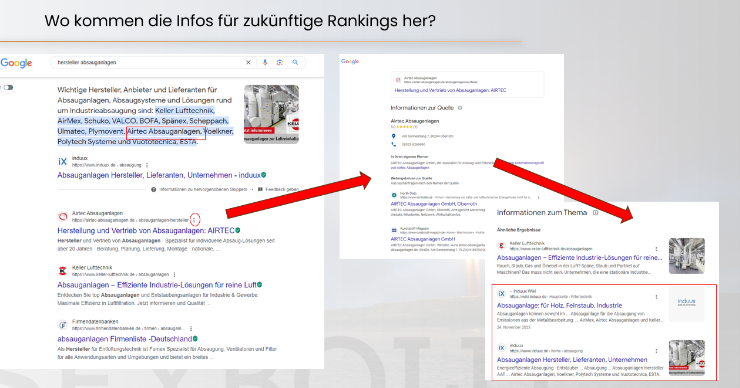Open three-dot menu of induux Wiki result
The height and width of the screenshot is (388, 740).
coord(656,297)
